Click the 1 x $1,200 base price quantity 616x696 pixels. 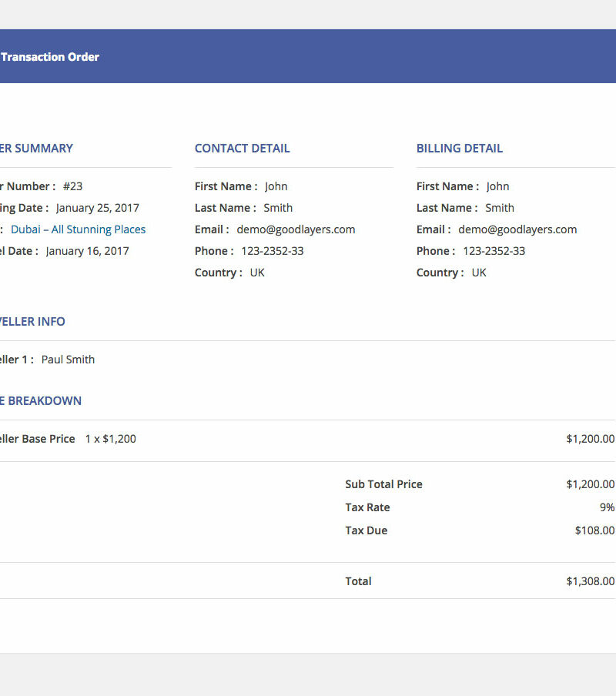point(110,439)
